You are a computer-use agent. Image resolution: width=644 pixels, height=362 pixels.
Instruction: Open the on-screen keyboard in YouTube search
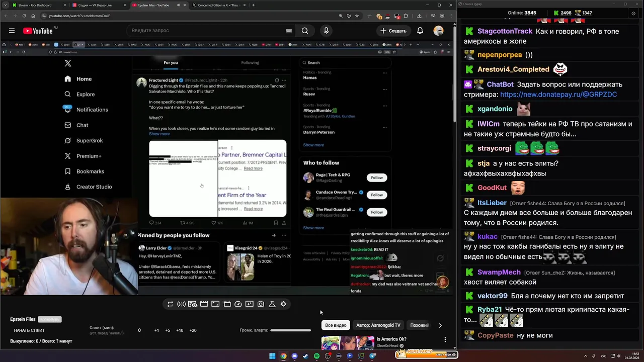289,31
